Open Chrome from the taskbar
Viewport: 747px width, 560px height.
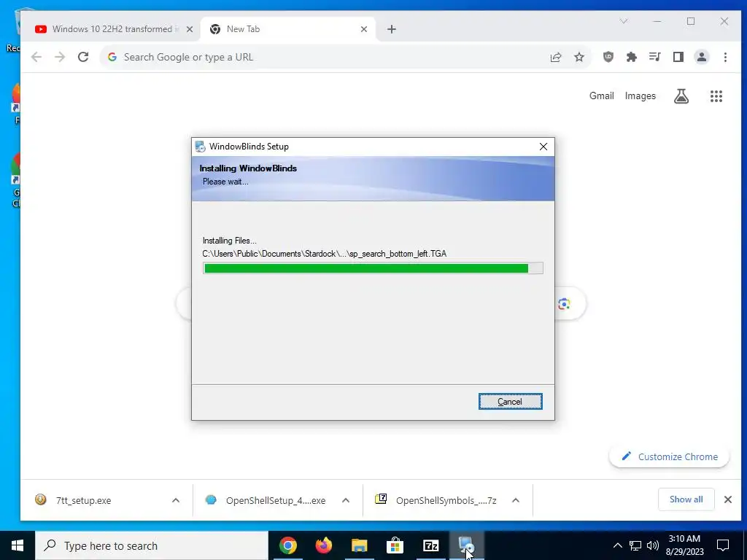coord(288,545)
